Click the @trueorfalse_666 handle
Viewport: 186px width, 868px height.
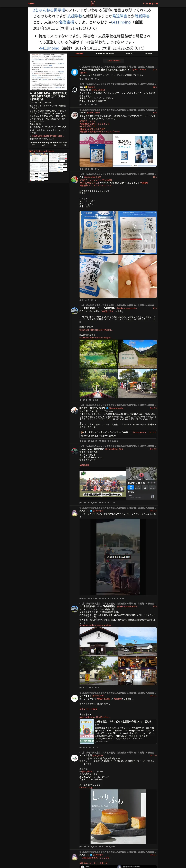tap(114, 449)
